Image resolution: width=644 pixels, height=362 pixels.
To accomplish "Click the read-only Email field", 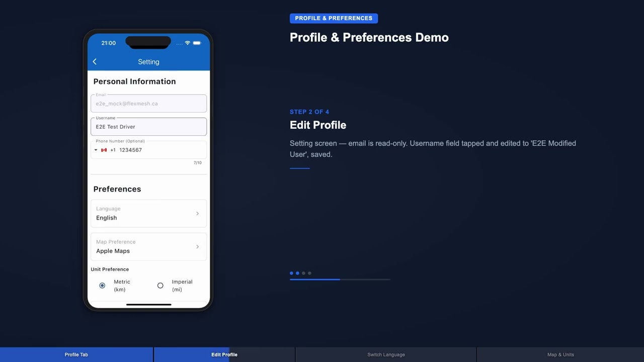I will [148, 104].
